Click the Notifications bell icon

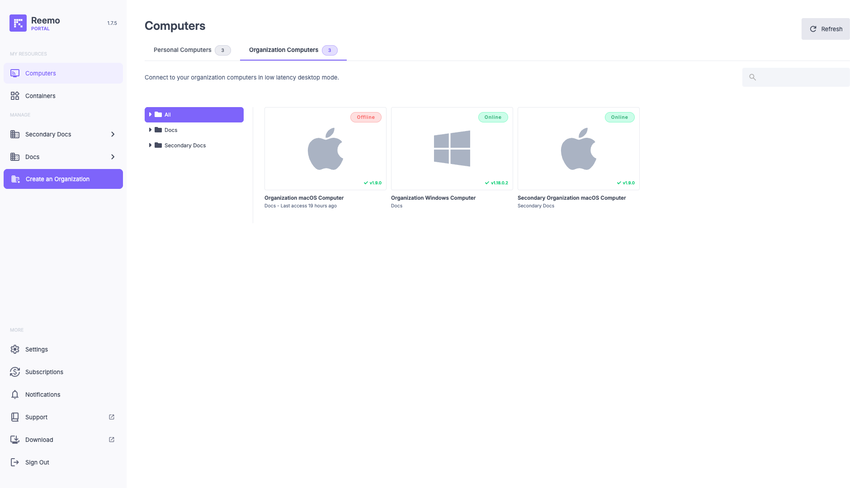click(15, 394)
